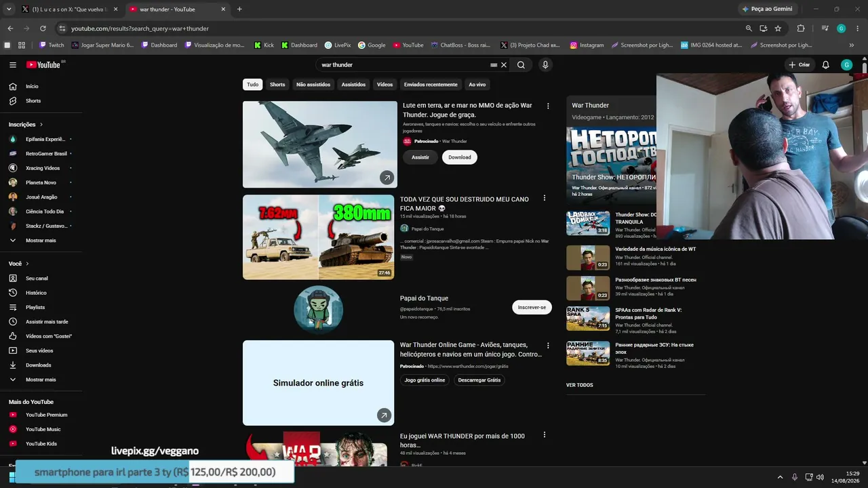Image resolution: width=868 pixels, height=488 pixels.
Task: Open the Kick bookmark
Action: click(264, 45)
